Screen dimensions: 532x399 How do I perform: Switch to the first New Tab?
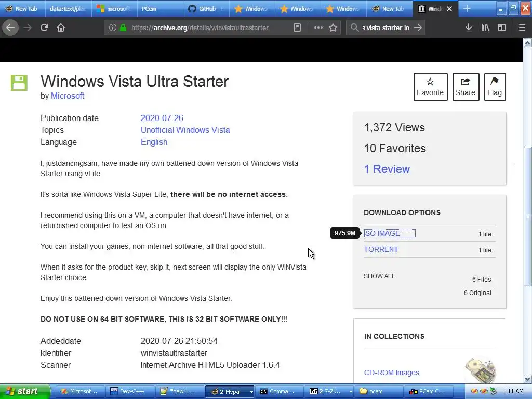pos(23,9)
